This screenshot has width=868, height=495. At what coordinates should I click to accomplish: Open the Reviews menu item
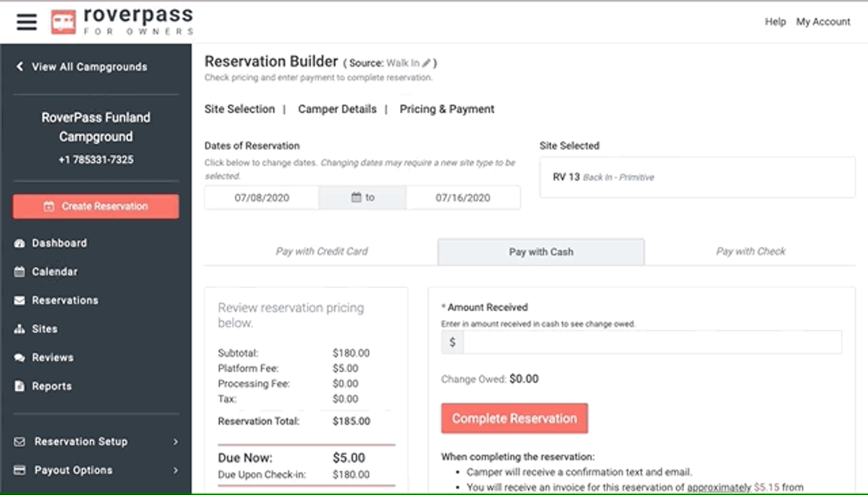point(53,357)
